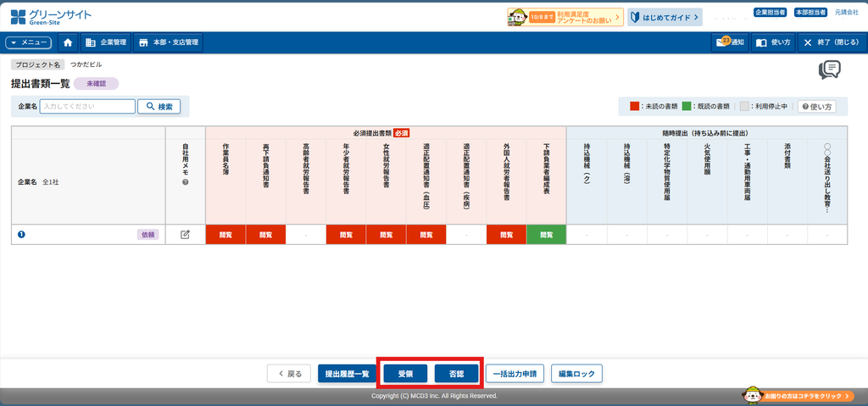This screenshot has height=406, width=868.
Task: Focus the 企業名 search input field
Action: 87,106
